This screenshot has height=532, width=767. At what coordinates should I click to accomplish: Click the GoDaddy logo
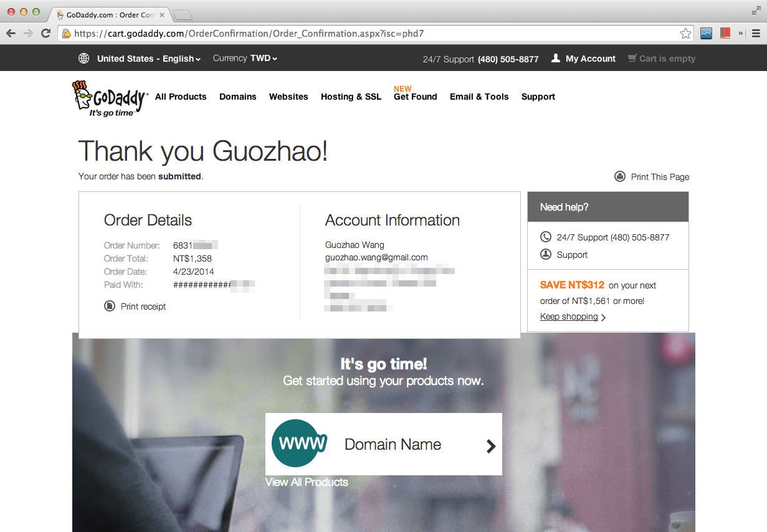[110, 98]
